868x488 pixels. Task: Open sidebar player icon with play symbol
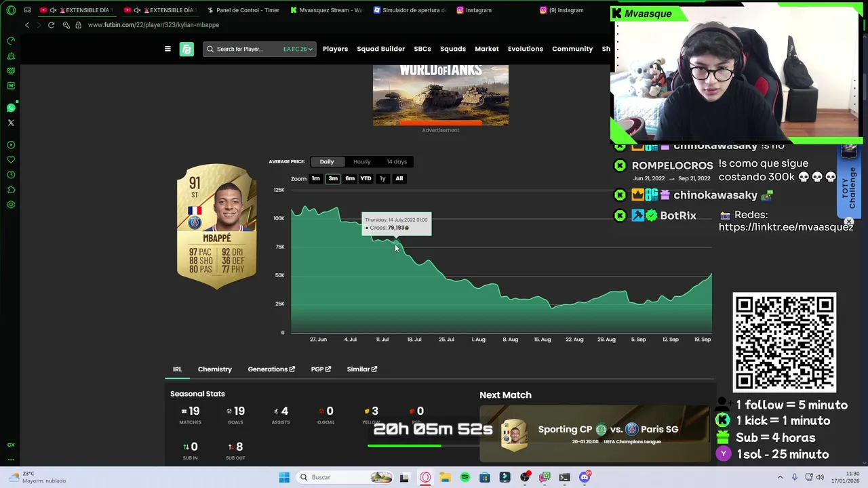(x=11, y=145)
